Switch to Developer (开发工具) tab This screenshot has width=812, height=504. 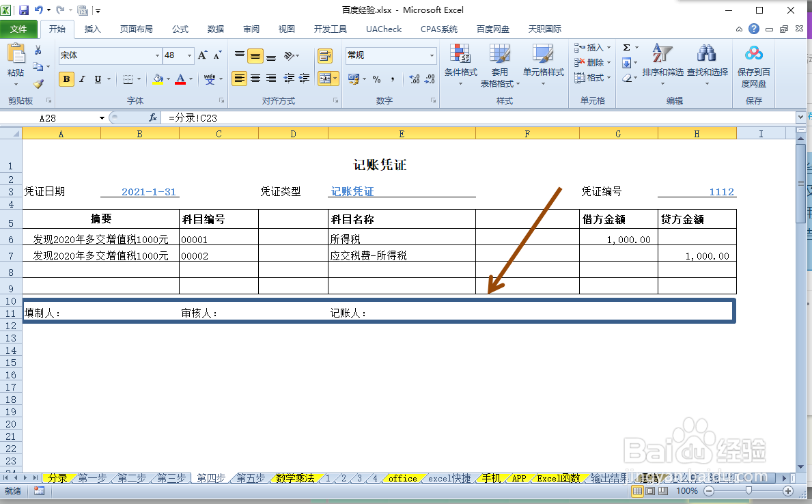[x=331, y=29]
